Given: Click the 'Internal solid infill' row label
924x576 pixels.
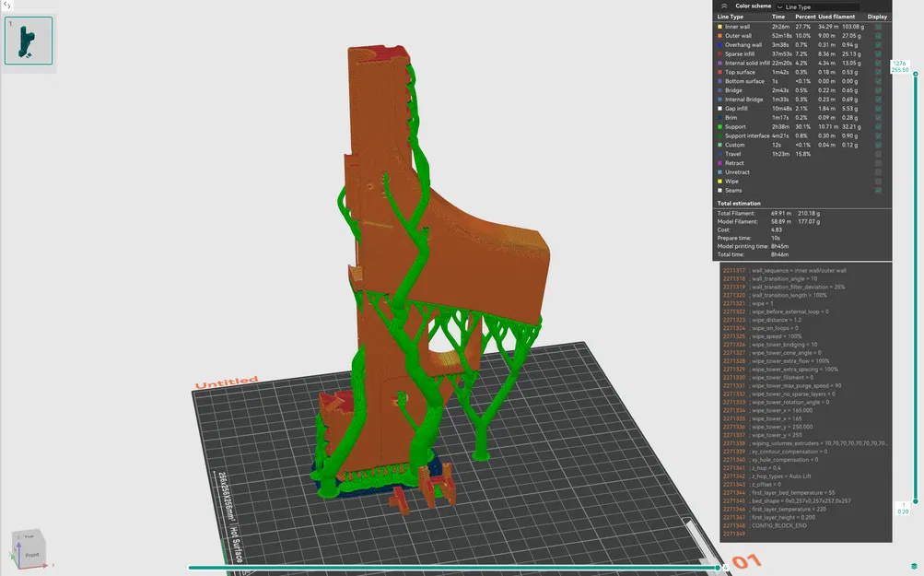Looking at the screenshot, I should 747,63.
